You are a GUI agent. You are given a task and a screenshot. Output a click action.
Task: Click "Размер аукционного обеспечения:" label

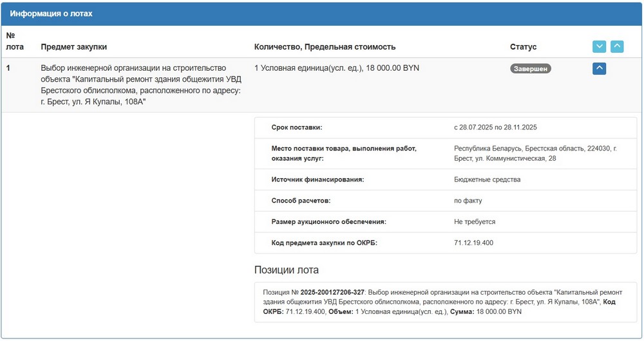click(328, 222)
